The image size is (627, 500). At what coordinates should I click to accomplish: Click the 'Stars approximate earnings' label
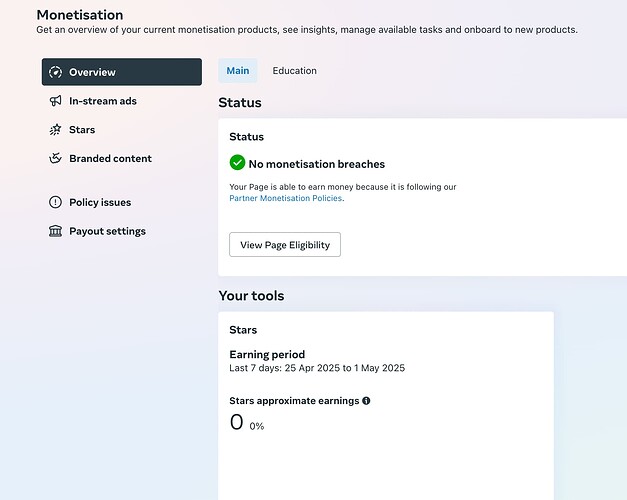[x=294, y=401]
